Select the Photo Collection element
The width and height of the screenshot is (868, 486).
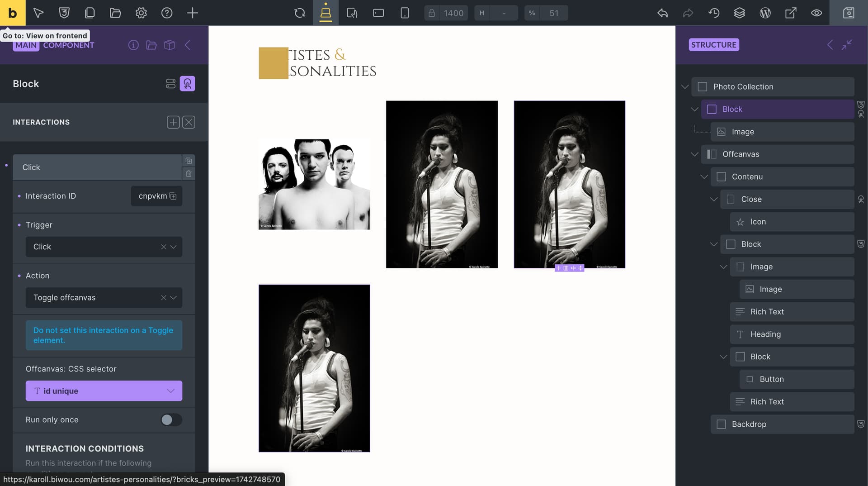click(773, 87)
